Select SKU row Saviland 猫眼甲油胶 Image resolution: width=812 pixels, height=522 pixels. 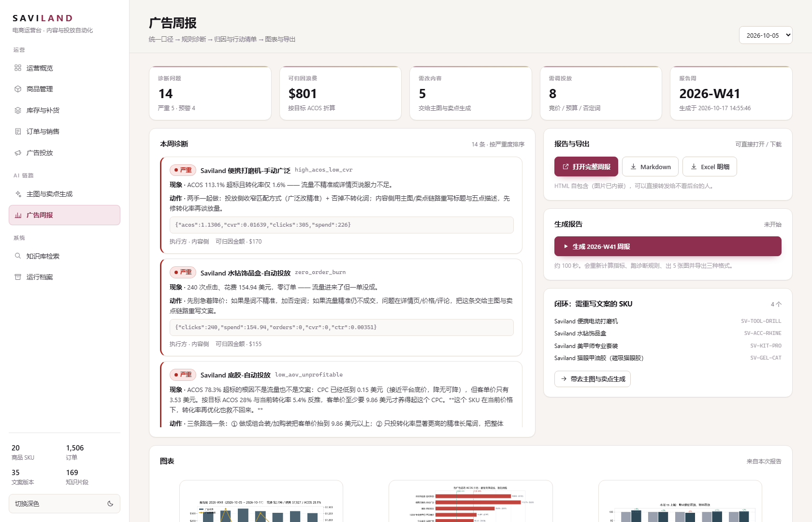[x=668, y=358]
